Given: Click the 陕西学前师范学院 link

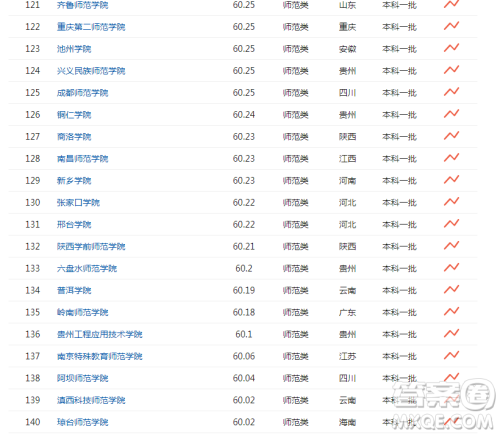Looking at the screenshot, I should coord(91,247).
